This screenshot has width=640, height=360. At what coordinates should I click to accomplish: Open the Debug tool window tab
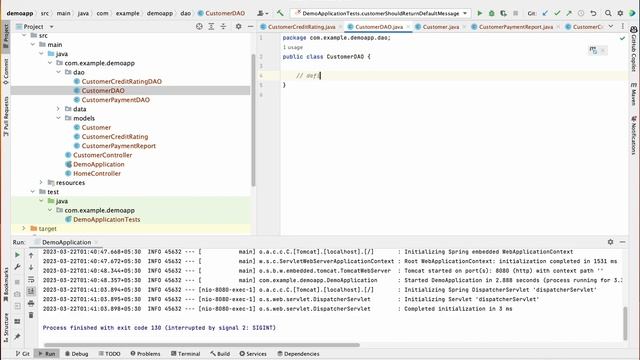76,354
